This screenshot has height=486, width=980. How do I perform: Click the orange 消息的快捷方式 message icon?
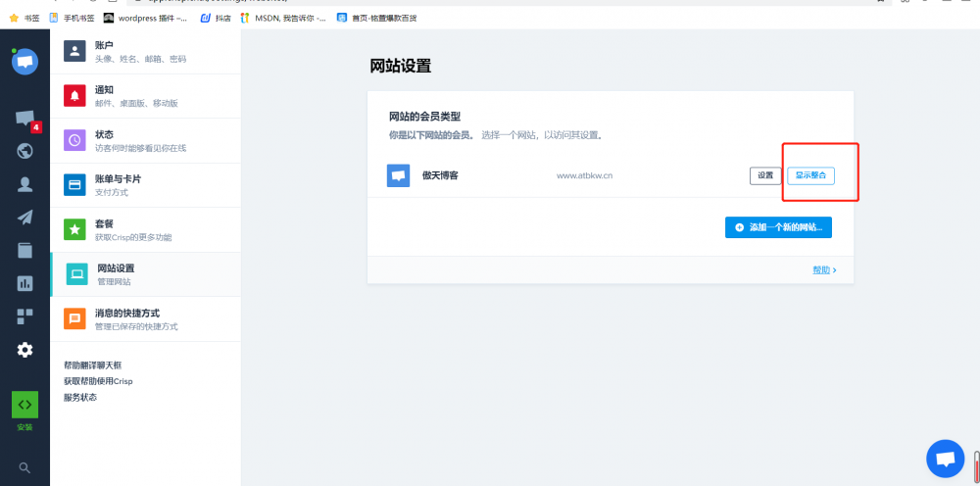(74, 318)
